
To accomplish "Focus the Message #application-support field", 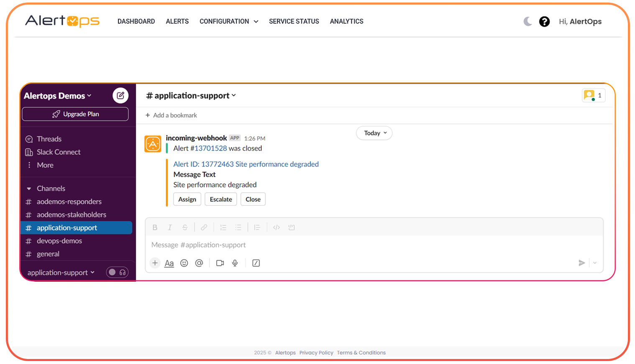I will [x=374, y=245].
